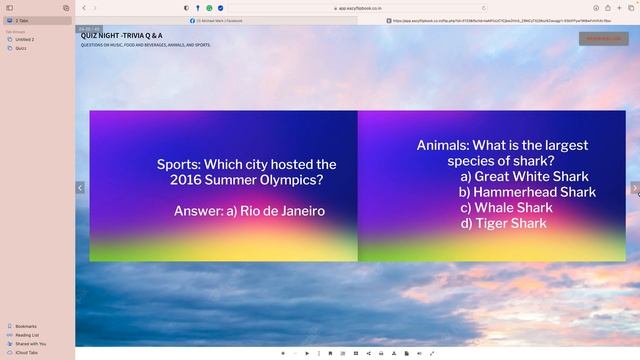
Task: Click the half-shaded privacy shield icon in toolbar
Action: (x=187, y=8)
